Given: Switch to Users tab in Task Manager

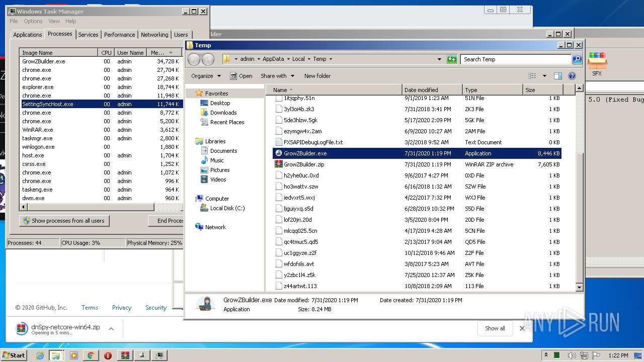Looking at the screenshot, I should point(181,35).
